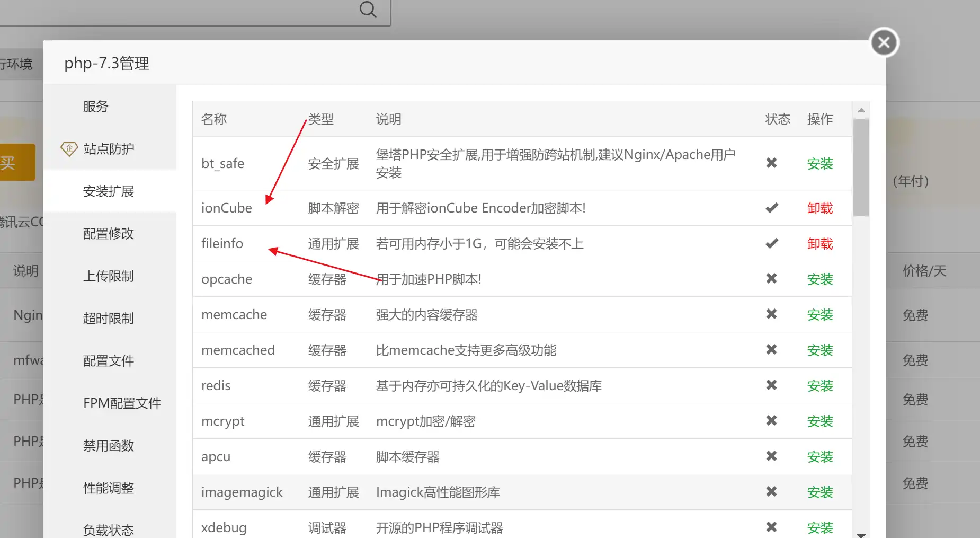This screenshot has height=538, width=980.
Task: Install the redis extension
Action: coord(820,386)
